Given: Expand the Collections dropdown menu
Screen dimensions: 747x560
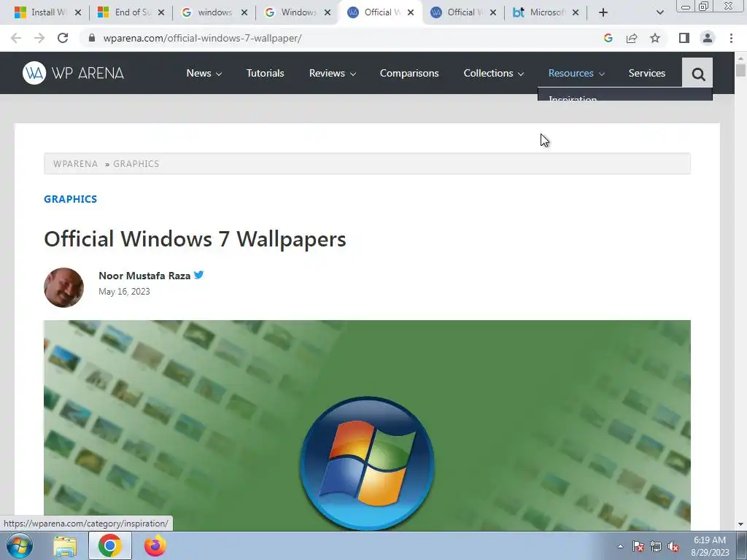Looking at the screenshot, I should 494,73.
